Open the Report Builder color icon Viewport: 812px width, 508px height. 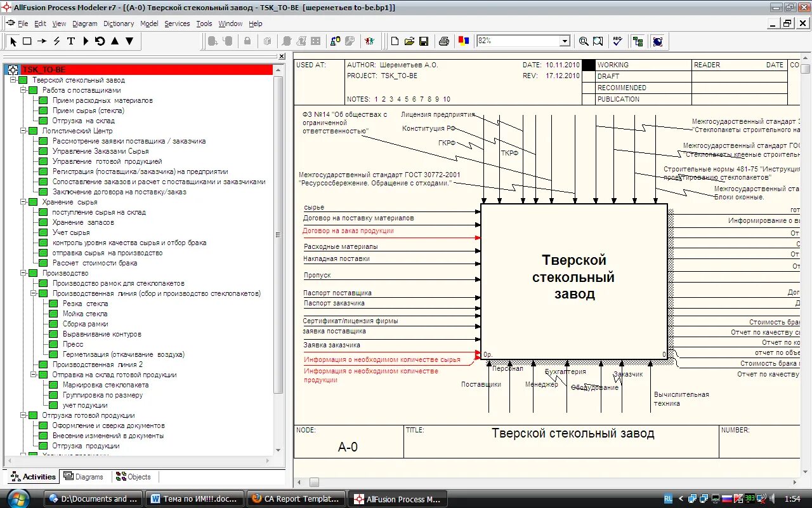pyautogui.click(x=464, y=41)
